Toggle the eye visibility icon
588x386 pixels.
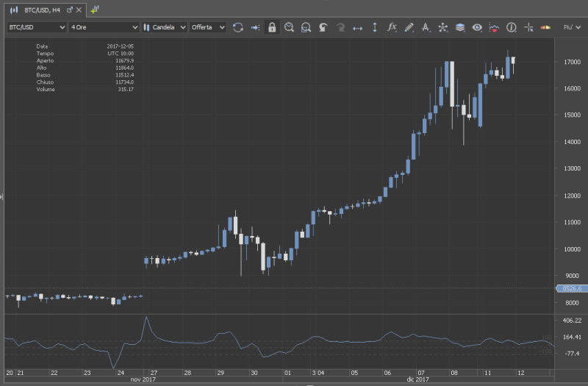pos(477,27)
